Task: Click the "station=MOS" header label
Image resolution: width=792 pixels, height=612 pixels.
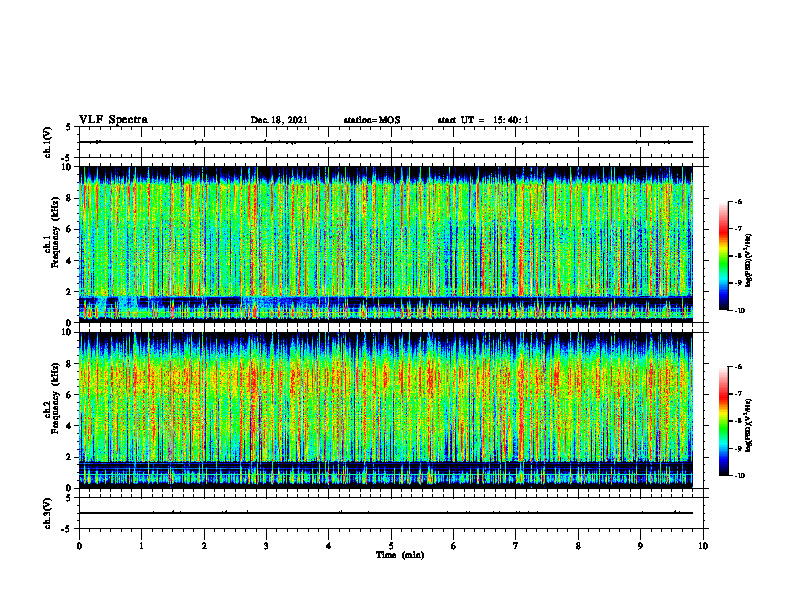Action: [x=372, y=120]
